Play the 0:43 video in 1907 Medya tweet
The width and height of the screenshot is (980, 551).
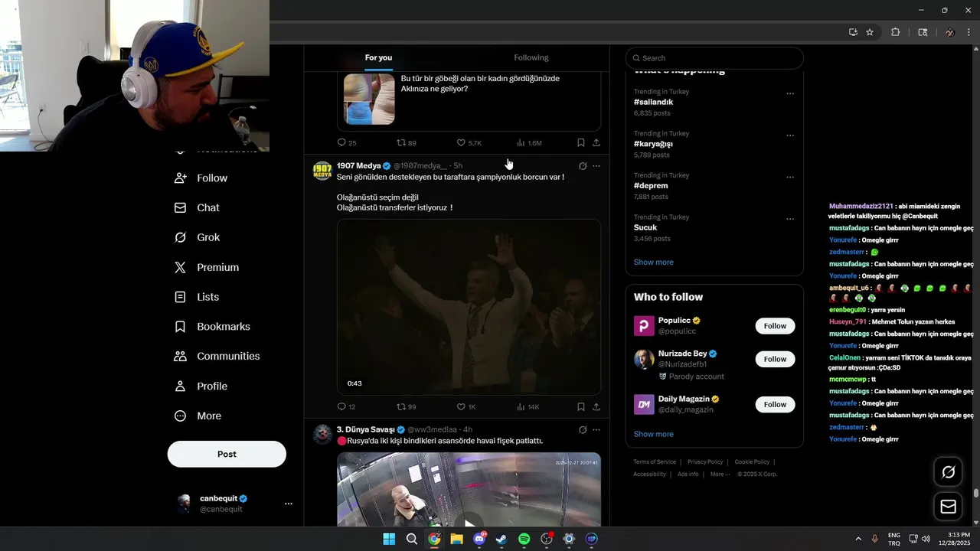pos(469,307)
